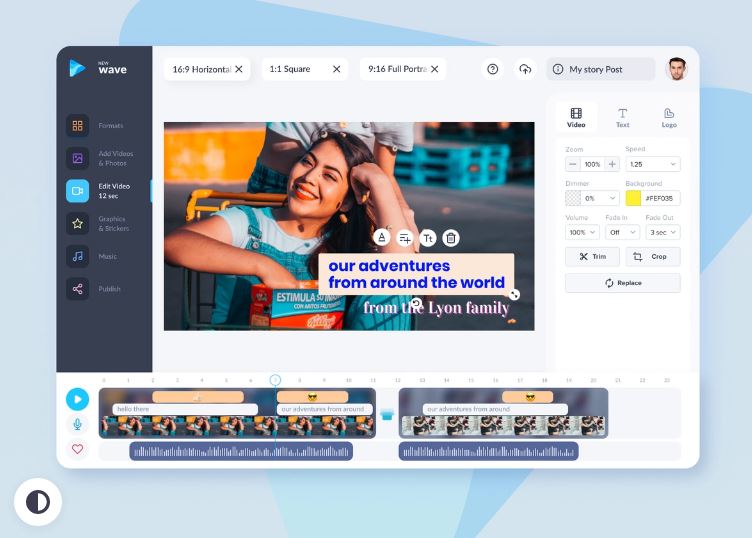
Task: Toggle dark mode contrast button
Action: (x=38, y=502)
